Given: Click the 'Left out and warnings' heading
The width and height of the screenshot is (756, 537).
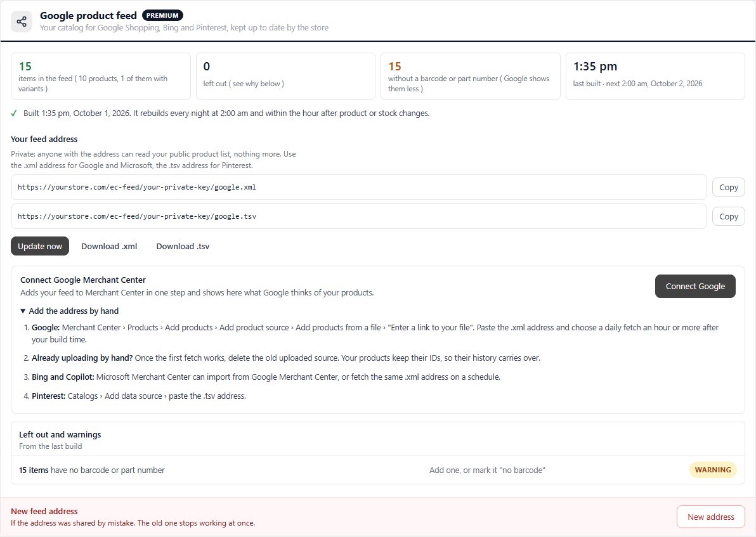Looking at the screenshot, I should click(x=60, y=434).
